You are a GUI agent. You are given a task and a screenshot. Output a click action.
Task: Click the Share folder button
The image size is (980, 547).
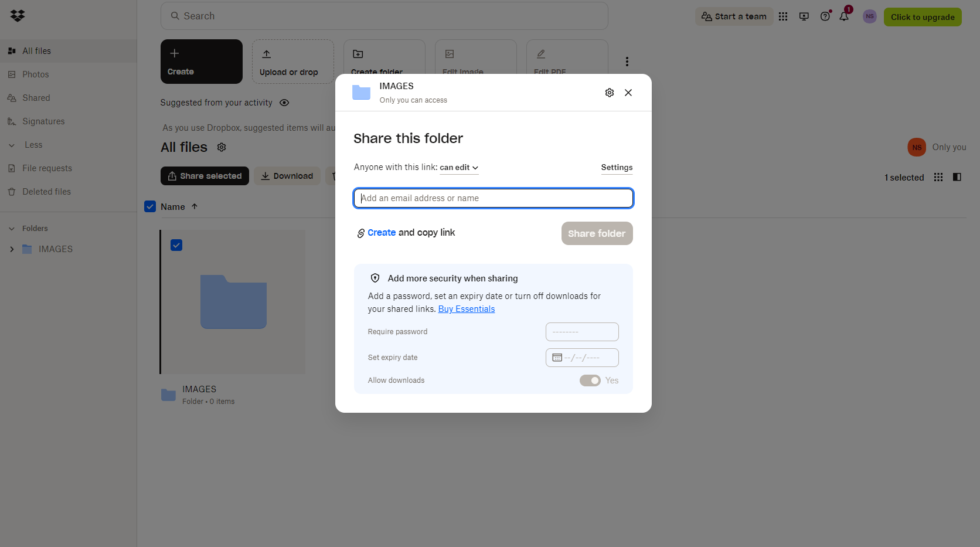[597, 233]
